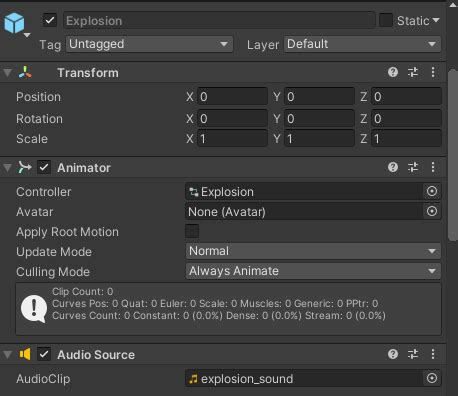Toggle the Explosion GameObject active checkbox

[50, 20]
